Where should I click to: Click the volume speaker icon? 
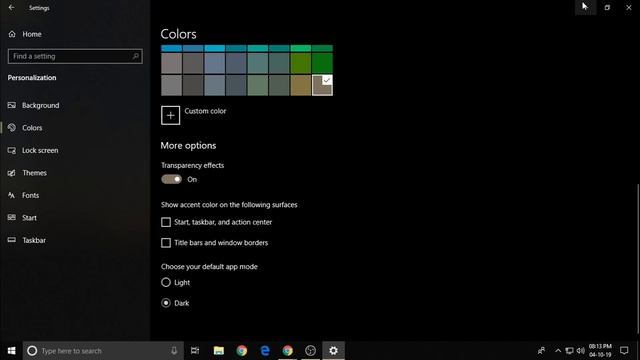click(x=580, y=351)
